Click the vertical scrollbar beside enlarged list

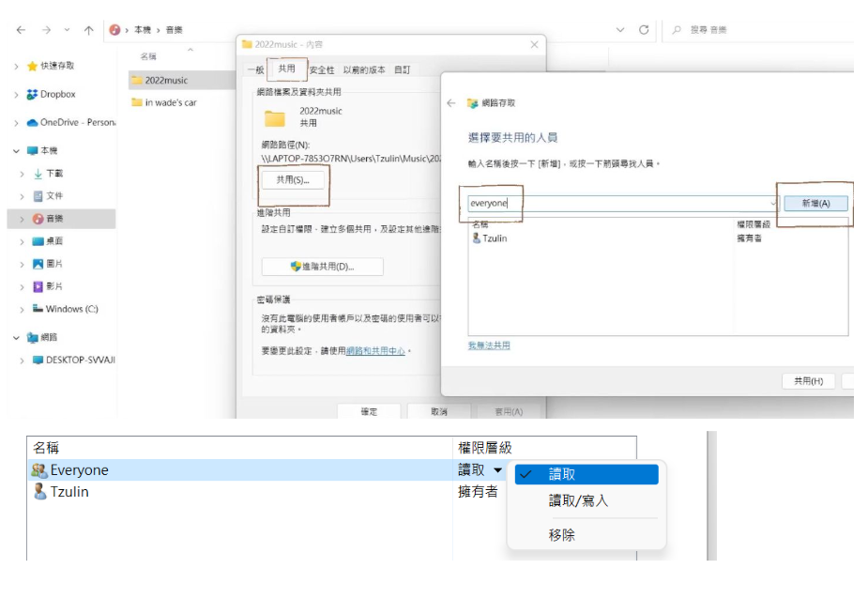[712, 496]
